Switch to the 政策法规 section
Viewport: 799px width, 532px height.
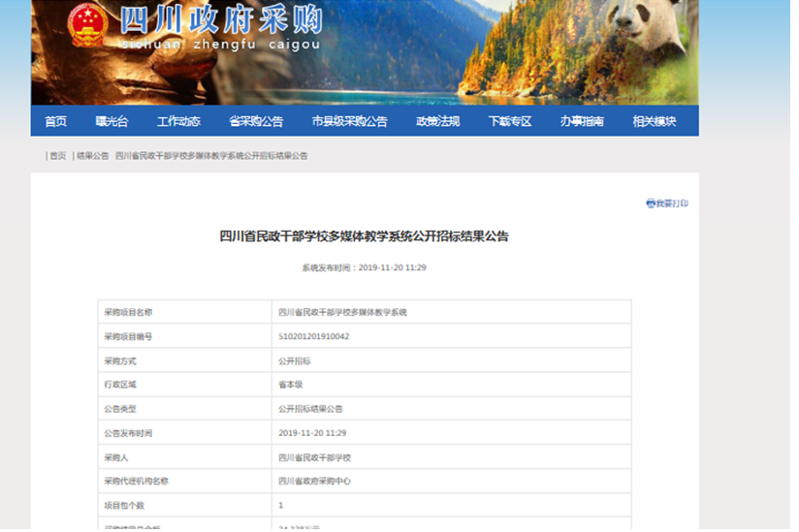pos(437,121)
